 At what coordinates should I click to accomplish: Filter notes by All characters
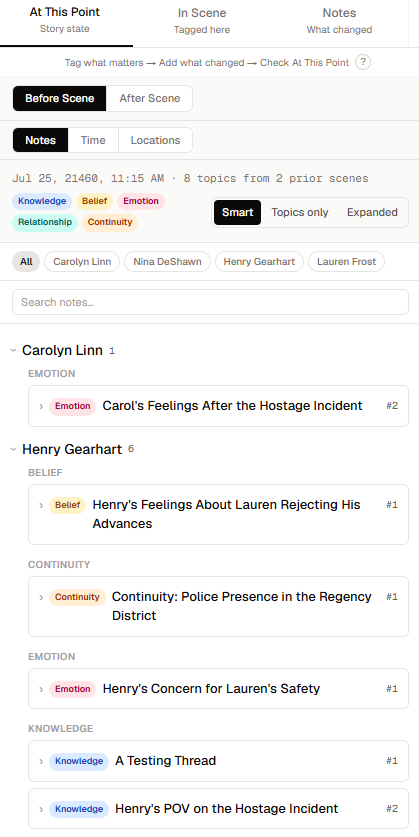coord(26,262)
